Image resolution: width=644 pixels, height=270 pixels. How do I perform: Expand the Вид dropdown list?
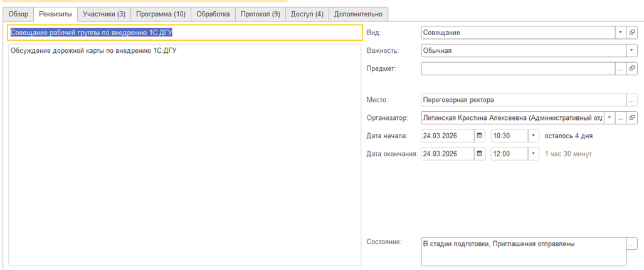[620, 33]
